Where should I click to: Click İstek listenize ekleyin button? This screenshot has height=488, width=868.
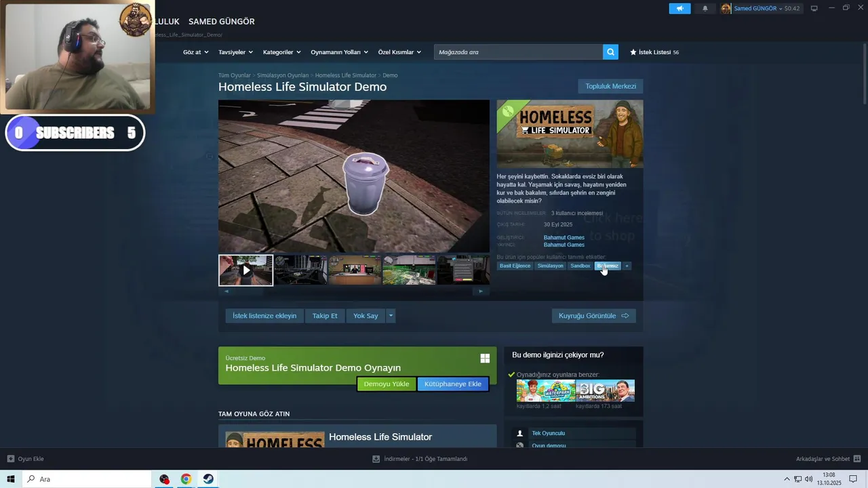(264, 316)
